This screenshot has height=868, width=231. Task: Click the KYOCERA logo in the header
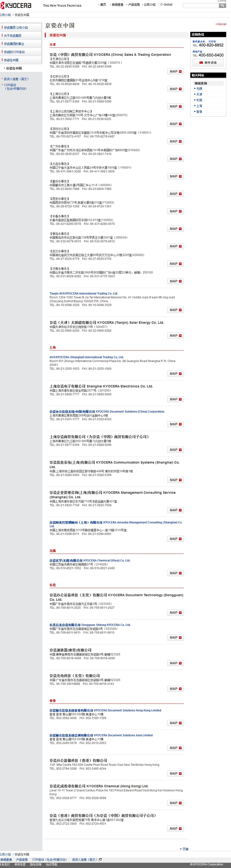pyautogui.click(x=16, y=6)
